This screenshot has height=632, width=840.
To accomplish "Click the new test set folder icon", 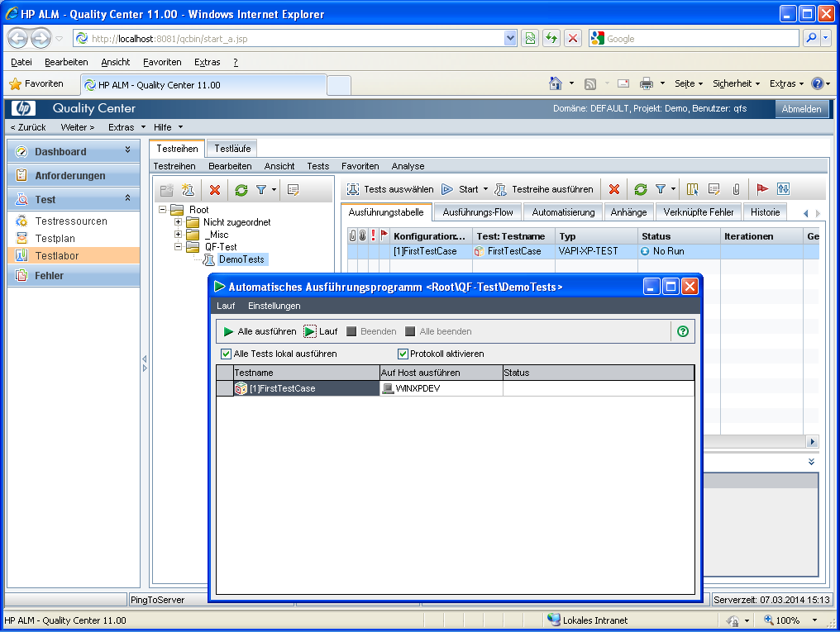I will (167, 190).
